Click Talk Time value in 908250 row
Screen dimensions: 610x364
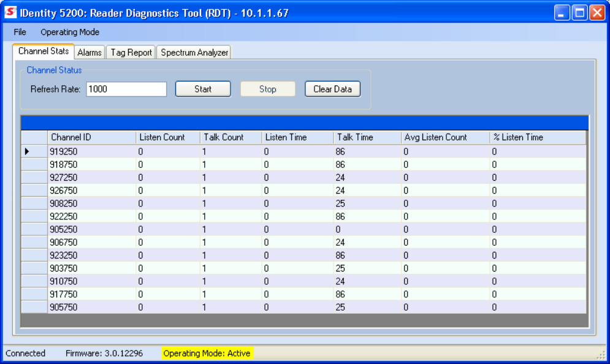367,203
